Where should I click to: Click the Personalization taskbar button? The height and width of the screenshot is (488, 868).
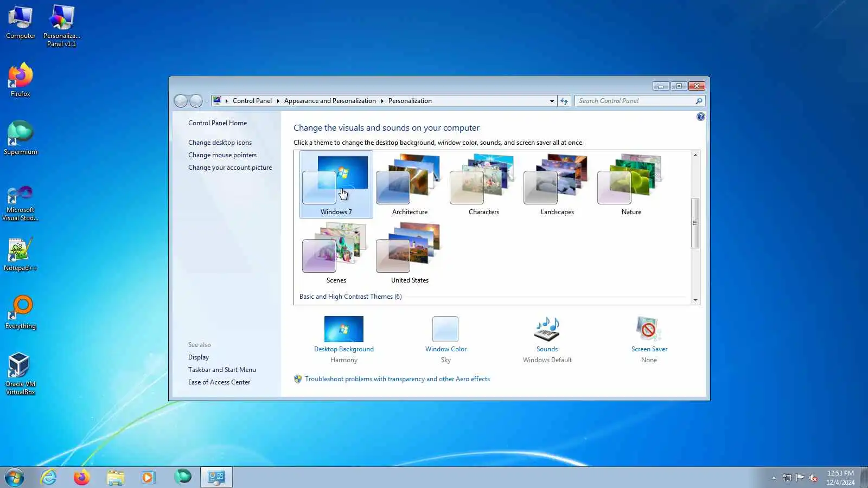(216, 477)
